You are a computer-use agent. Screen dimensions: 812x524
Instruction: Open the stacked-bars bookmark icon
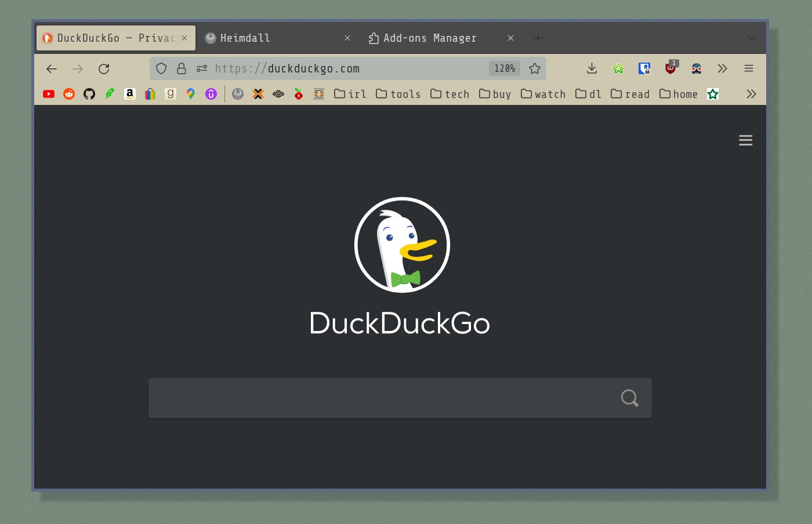click(319, 94)
